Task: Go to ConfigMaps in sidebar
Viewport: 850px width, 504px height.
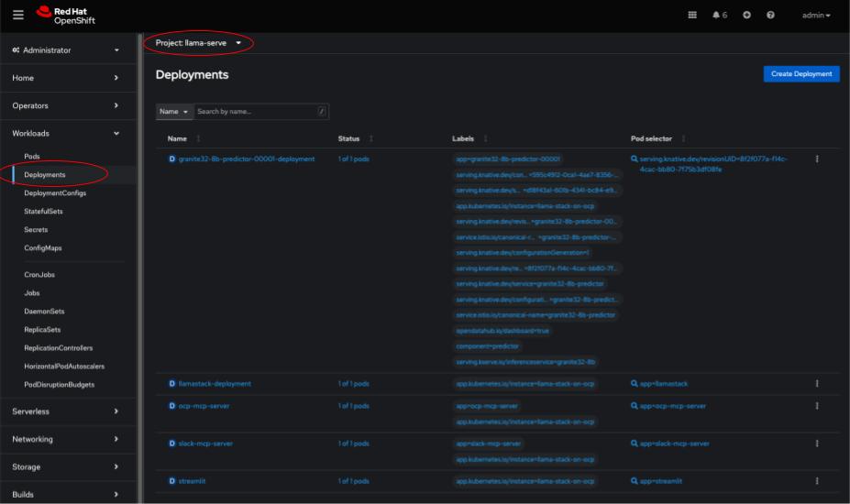Action: (43, 247)
